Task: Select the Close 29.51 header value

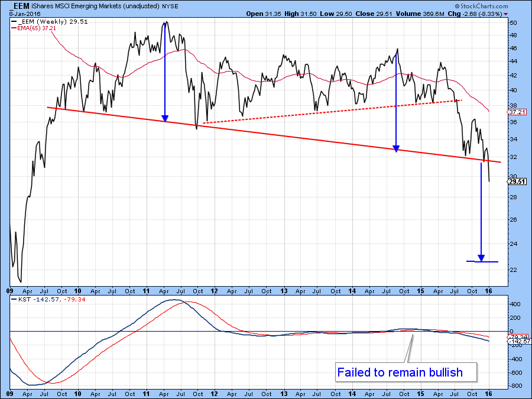Action: (x=374, y=14)
